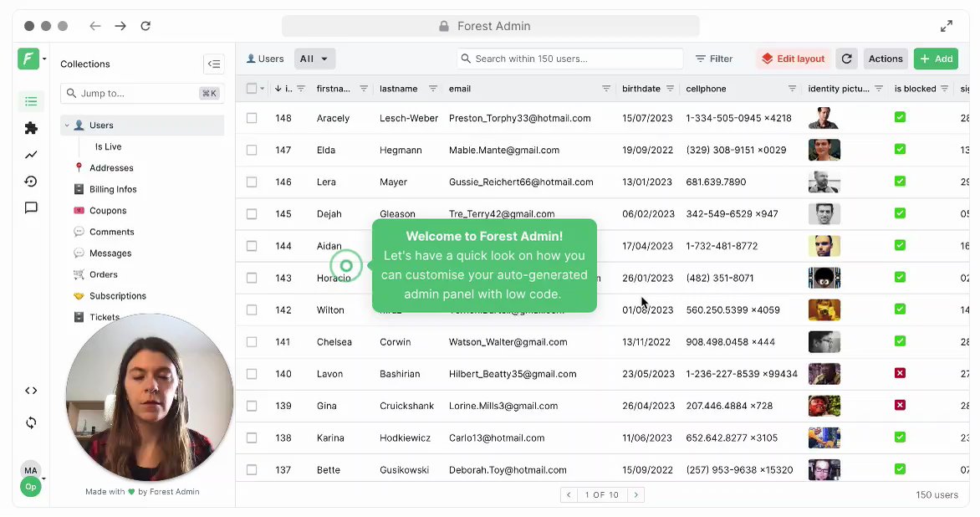This screenshot has width=980, height=517.
Task: Go to the previous page arrow
Action: 569,494
